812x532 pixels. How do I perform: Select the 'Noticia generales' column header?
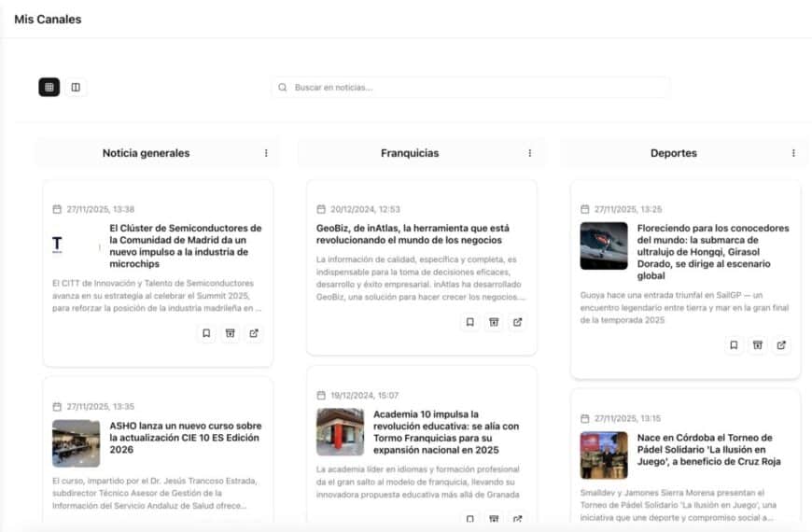[146, 153]
